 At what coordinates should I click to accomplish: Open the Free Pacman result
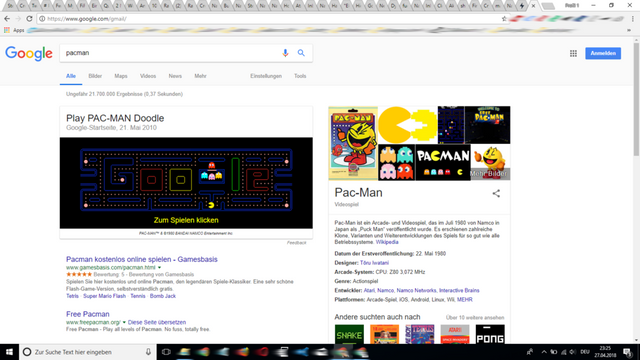(x=88, y=314)
